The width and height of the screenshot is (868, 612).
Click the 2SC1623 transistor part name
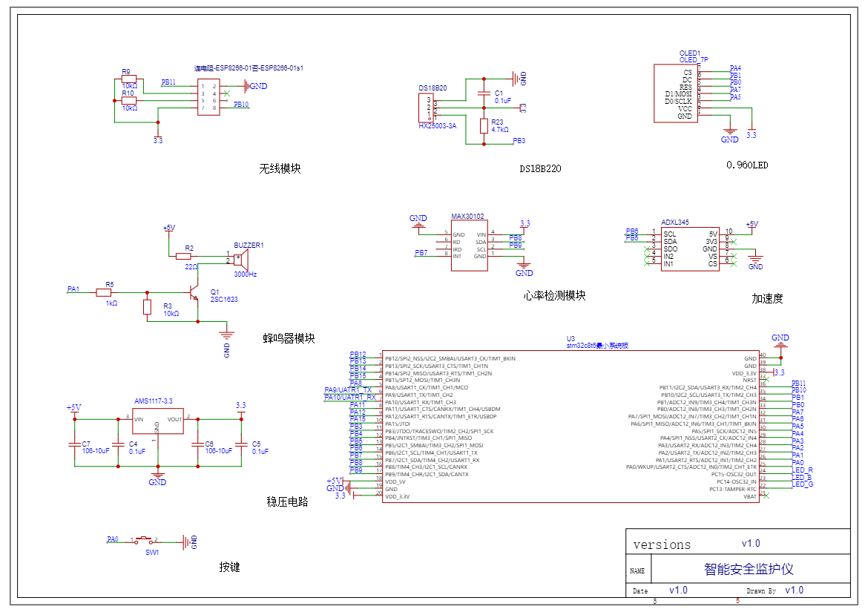pyautogui.click(x=224, y=300)
